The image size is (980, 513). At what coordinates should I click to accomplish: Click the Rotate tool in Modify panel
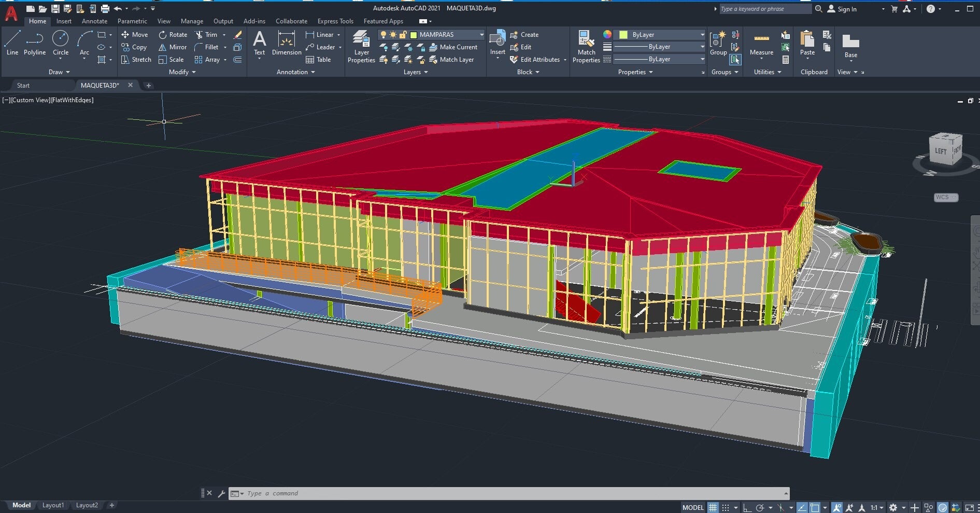[173, 35]
